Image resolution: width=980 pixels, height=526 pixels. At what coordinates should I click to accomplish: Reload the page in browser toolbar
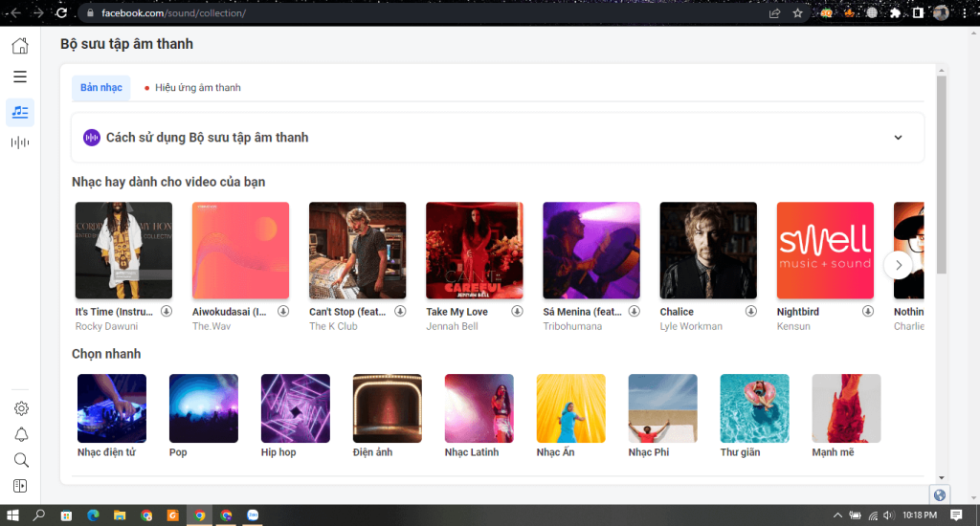pos(62,13)
